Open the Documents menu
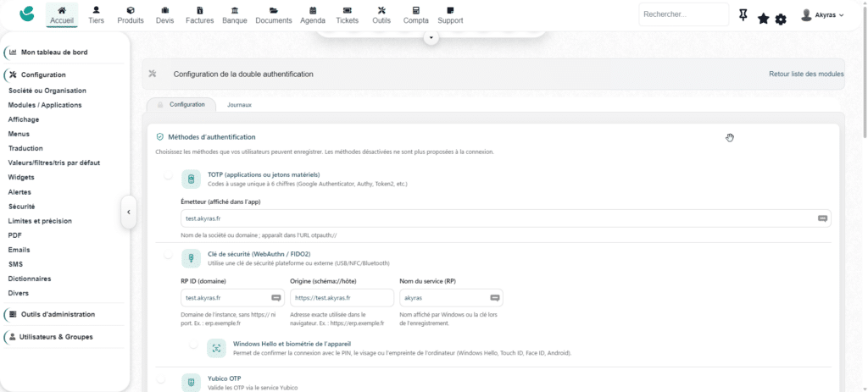This screenshot has width=868, height=392. click(x=274, y=15)
